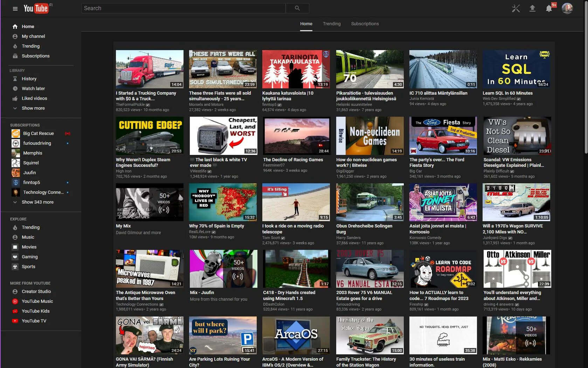Click the Big Cat Rescue channel avatar
This screenshot has height=368, width=588.
click(16, 134)
